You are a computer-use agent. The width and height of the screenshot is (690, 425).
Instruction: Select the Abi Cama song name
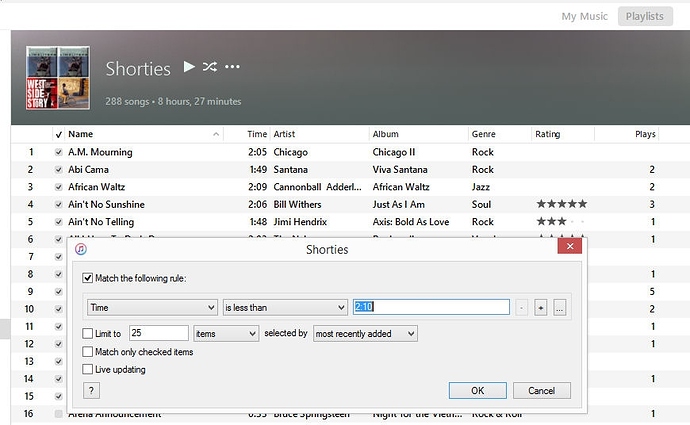[x=88, y=170]
